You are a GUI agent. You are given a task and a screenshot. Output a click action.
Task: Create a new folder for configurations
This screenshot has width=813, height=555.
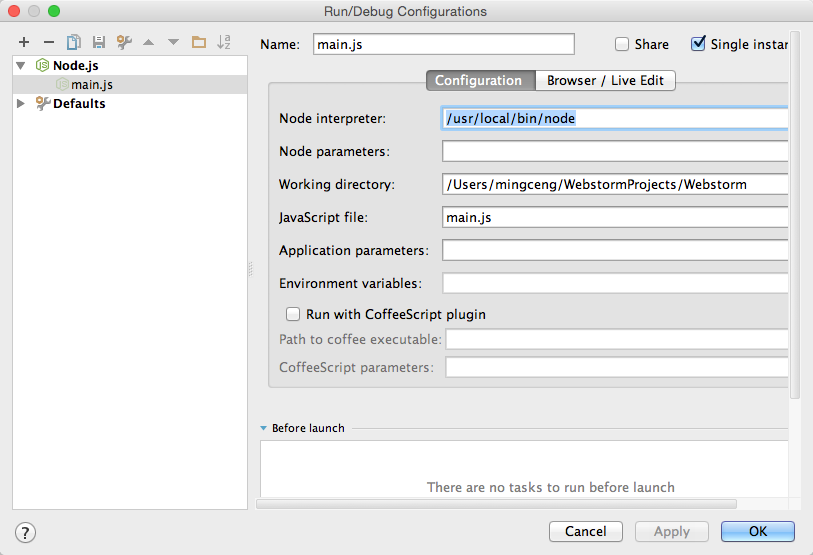pyautogui.click(x=199, y=42)
